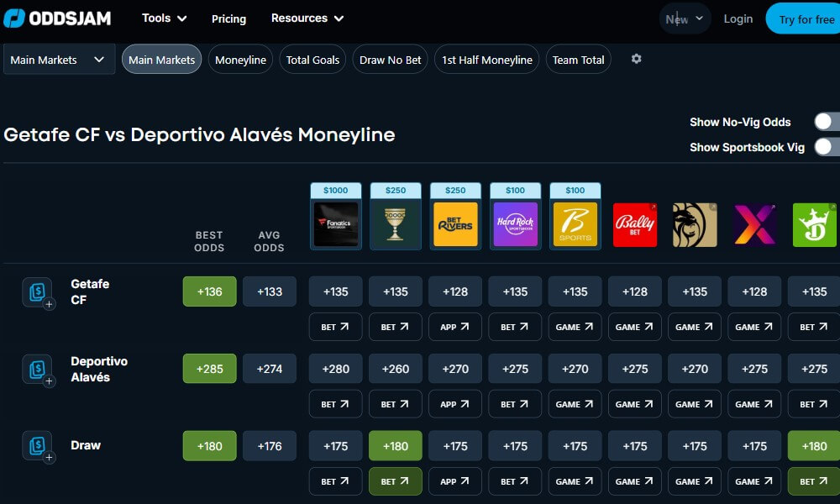The width and height of the screenshot is (840, 504).
Task: Click the BetRivers sportsbook logo
Action: pos(455,224)
